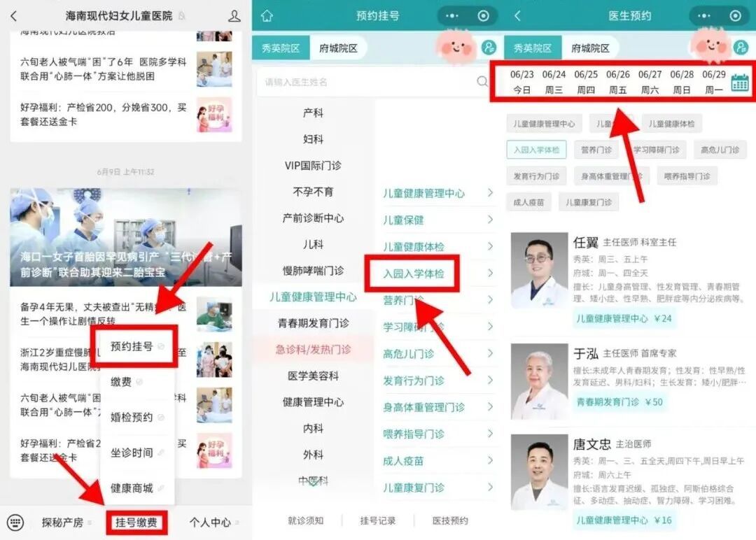Book 唐文忠 儿童健康管理中心 ¥16

click(x=624, y=520)
